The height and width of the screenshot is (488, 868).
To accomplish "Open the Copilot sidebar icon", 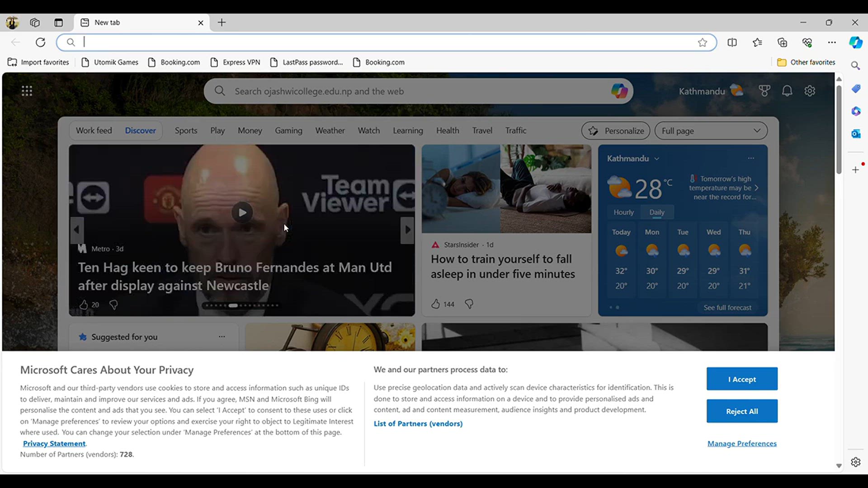I will 855,42.
